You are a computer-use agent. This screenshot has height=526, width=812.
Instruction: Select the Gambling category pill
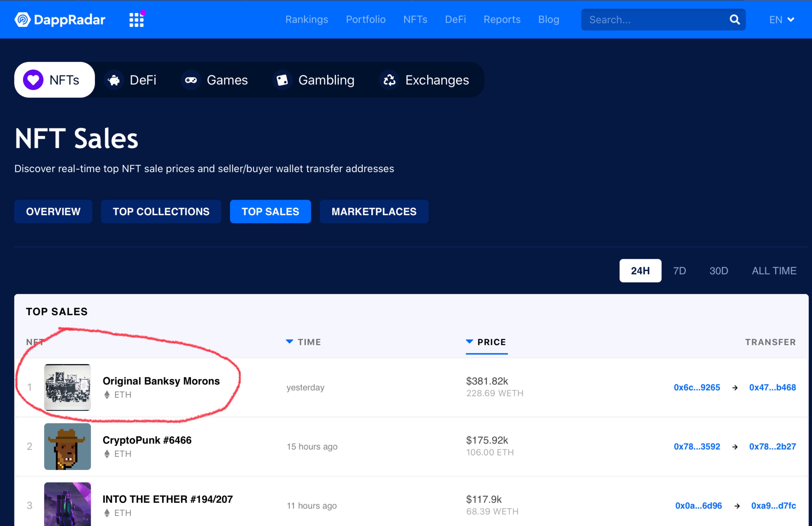[x=314, y=80]
